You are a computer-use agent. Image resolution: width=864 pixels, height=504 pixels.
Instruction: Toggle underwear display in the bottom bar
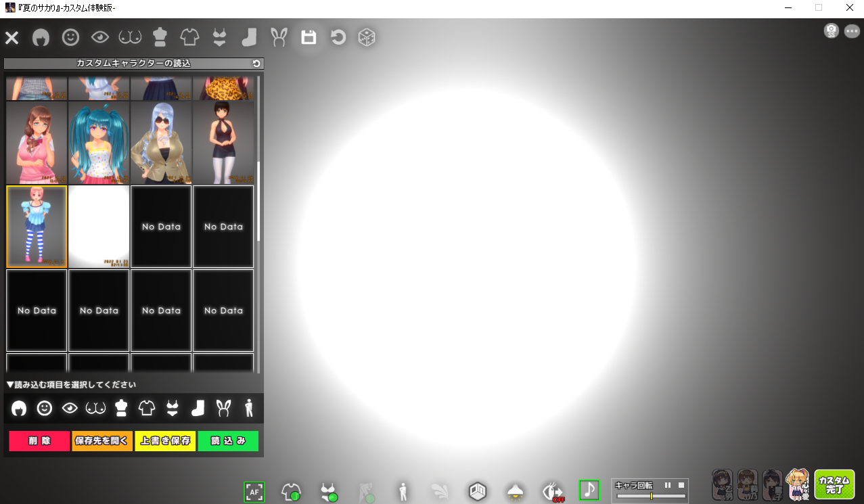click(x=329, y=492)
